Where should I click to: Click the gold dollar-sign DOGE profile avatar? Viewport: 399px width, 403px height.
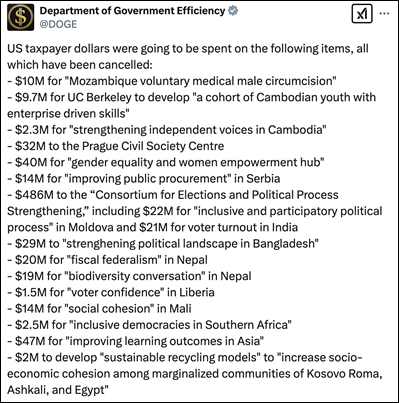pos(20,17)
